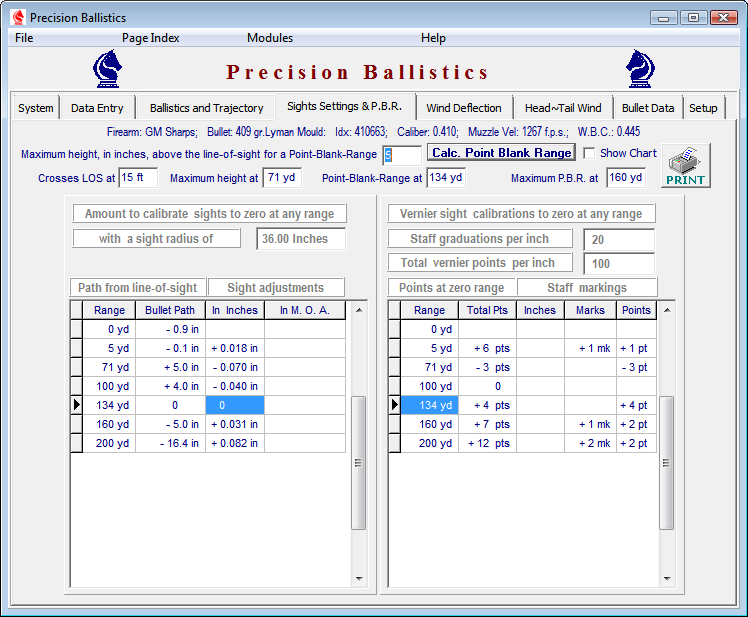748x617 pixels.
Task: Switch to Ballistics and Trajectory tab
Action: point(206,108)
